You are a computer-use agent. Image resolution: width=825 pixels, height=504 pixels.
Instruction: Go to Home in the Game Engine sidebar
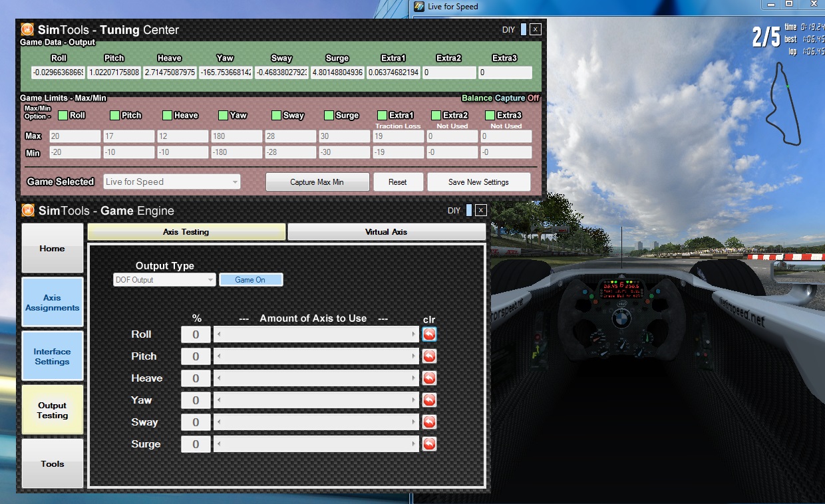pos(53,248)
